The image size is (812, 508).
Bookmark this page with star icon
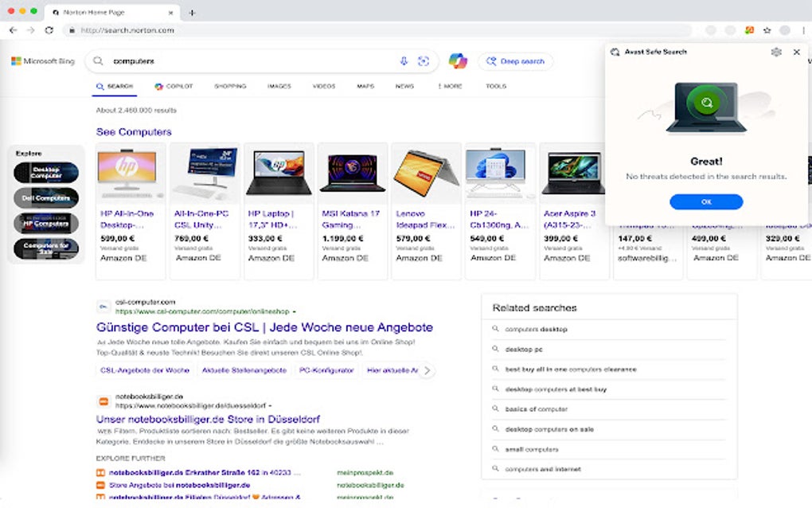coord(767,30)
